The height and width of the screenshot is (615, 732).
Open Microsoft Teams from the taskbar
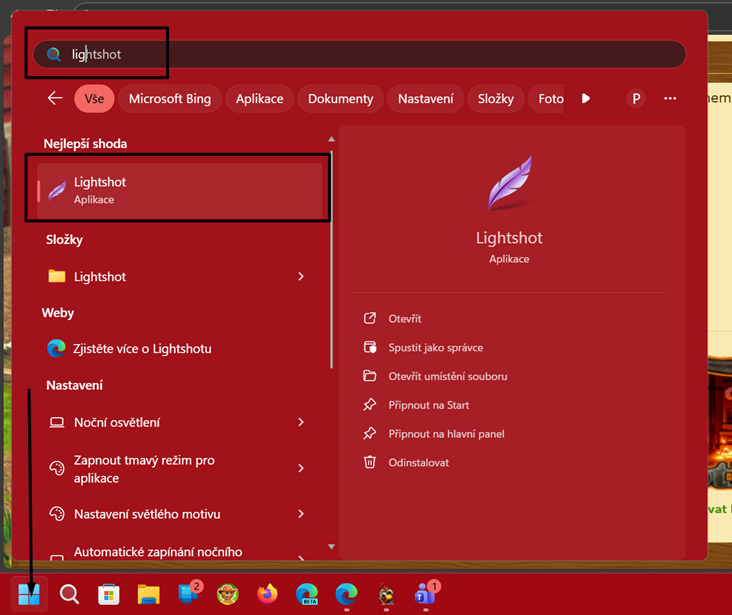[x=426, y=594]
